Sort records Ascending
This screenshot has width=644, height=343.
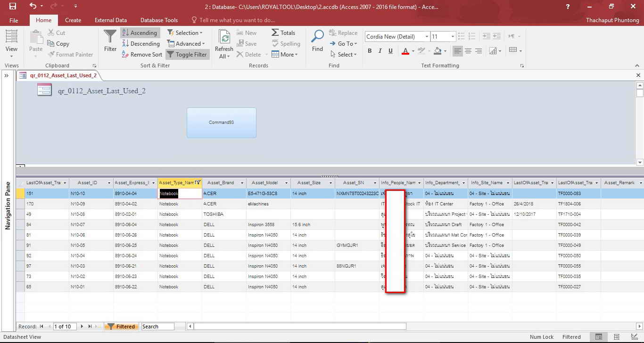(x=140, y=33)
